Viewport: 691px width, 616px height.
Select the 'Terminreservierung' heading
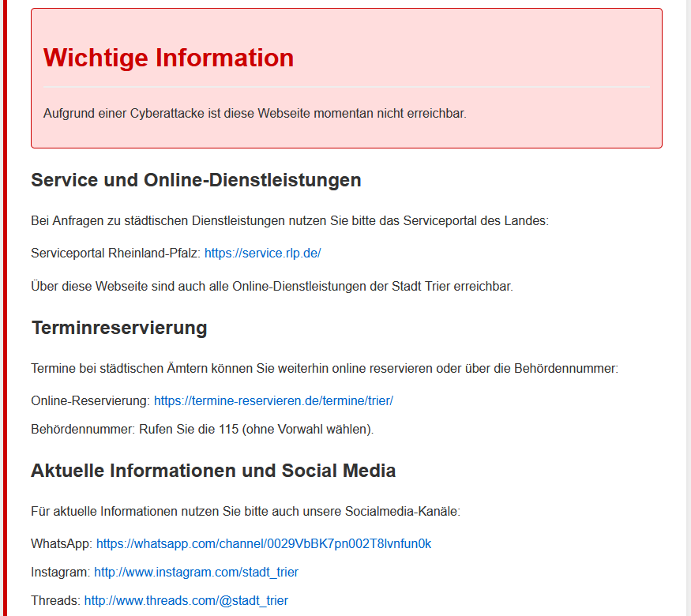pos(119,328)
